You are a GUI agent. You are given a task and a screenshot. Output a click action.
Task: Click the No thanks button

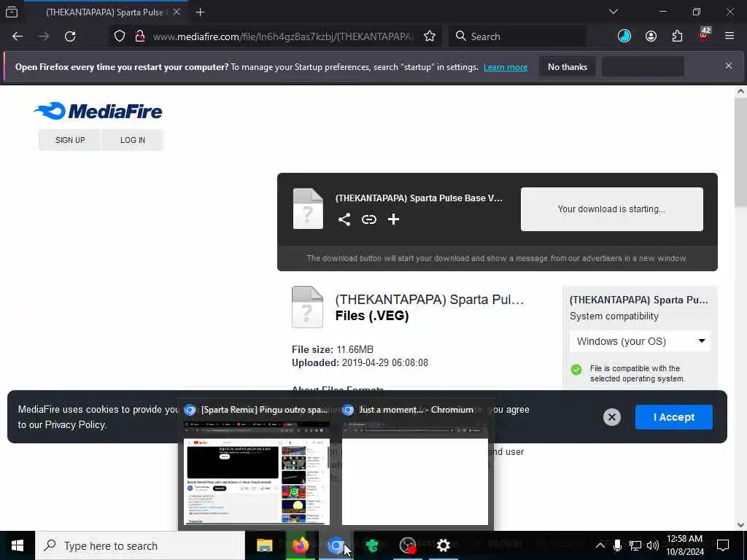568,67
